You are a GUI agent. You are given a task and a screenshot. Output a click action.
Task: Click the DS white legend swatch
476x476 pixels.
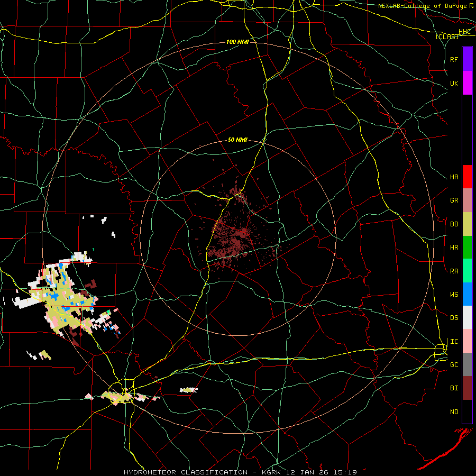[467, 317]
